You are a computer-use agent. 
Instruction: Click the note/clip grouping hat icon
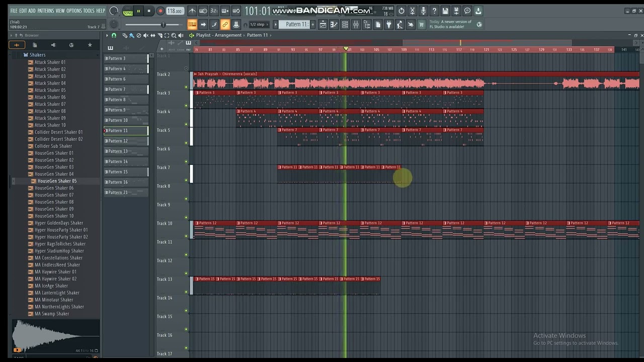pos(236,24)
